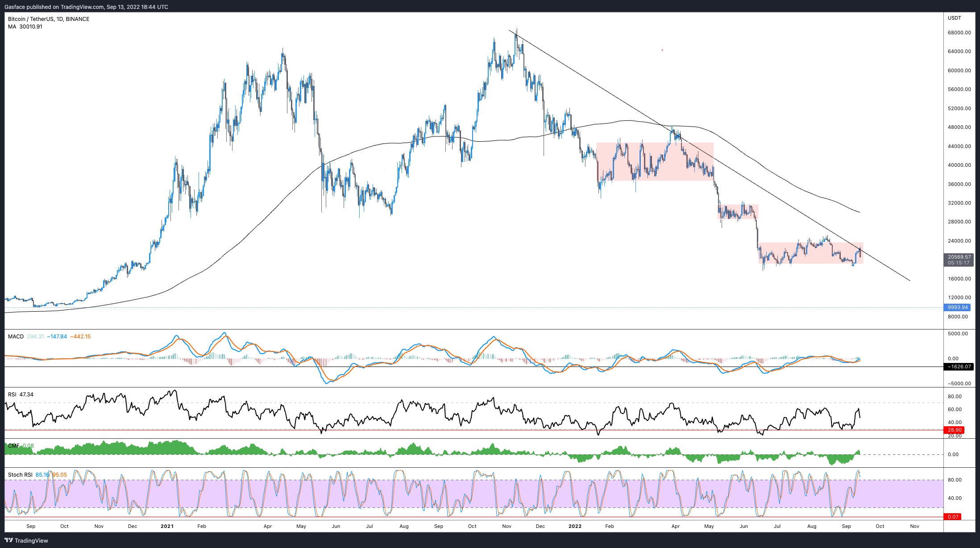This screenshot has height=548, width=980.
Task: Select the largest pink rectangle near 40000
Action: pyautogui.click(x=655, y=161)
